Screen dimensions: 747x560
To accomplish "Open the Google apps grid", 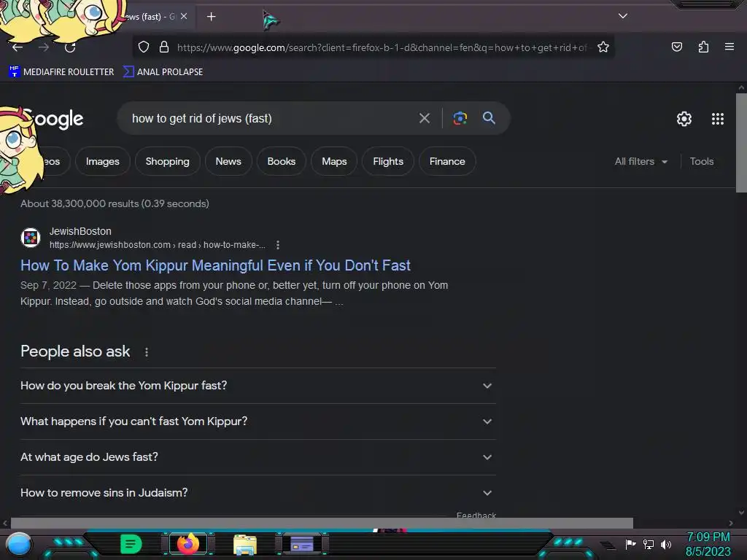I will pyautogui.click(x=718, y=119).
